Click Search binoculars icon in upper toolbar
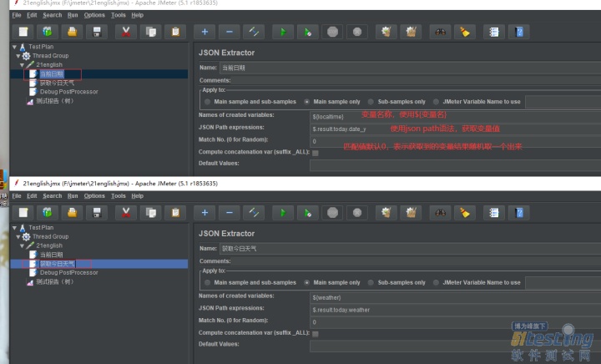This screenshot has height=364, width=601. tap(440, 32)
